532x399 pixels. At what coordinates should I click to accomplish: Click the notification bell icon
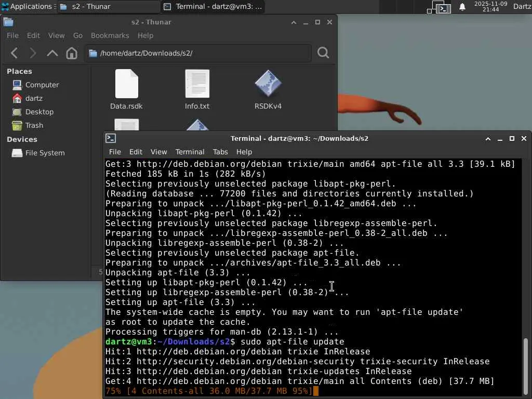point(462,7)
